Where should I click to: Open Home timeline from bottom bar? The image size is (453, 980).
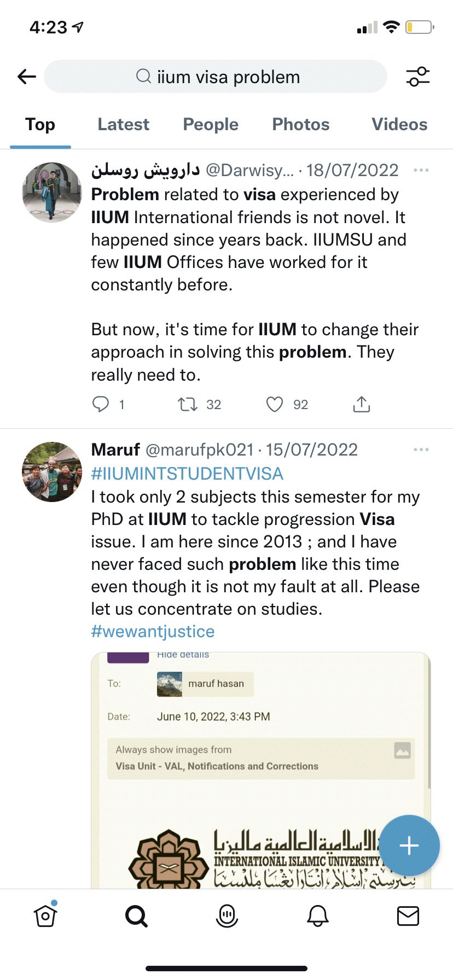[45, 915]
